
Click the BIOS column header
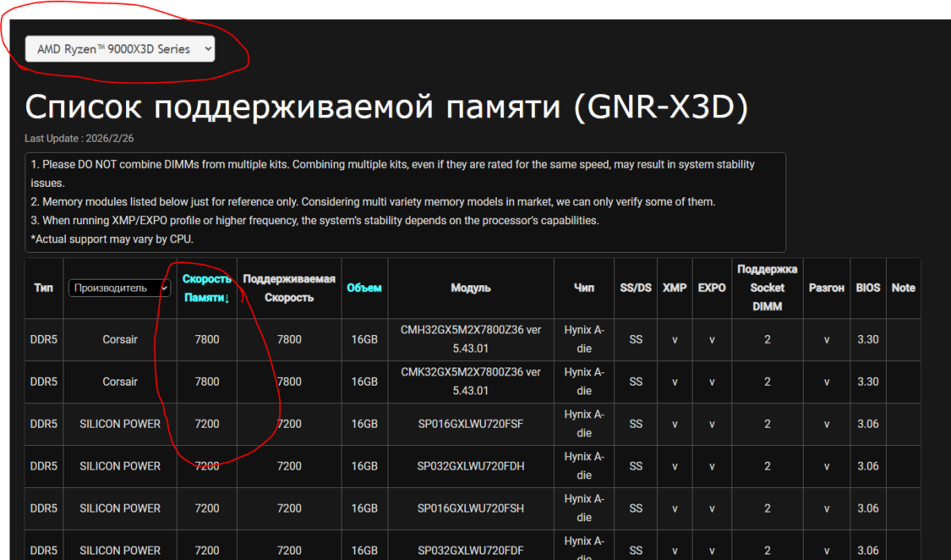(868, 288)
